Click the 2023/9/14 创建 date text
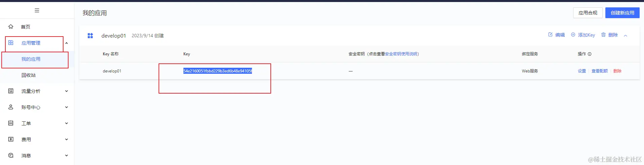Screen dimensions: 644x165 147,36
